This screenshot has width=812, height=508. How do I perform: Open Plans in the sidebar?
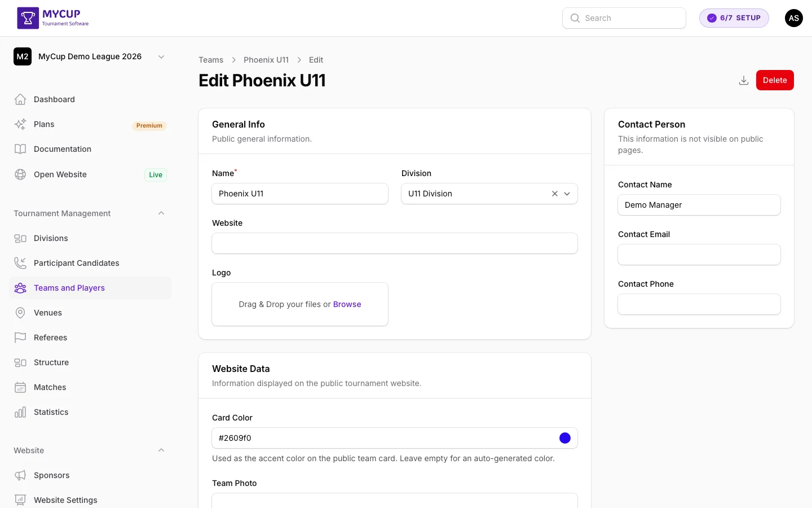tap(90, 124)
